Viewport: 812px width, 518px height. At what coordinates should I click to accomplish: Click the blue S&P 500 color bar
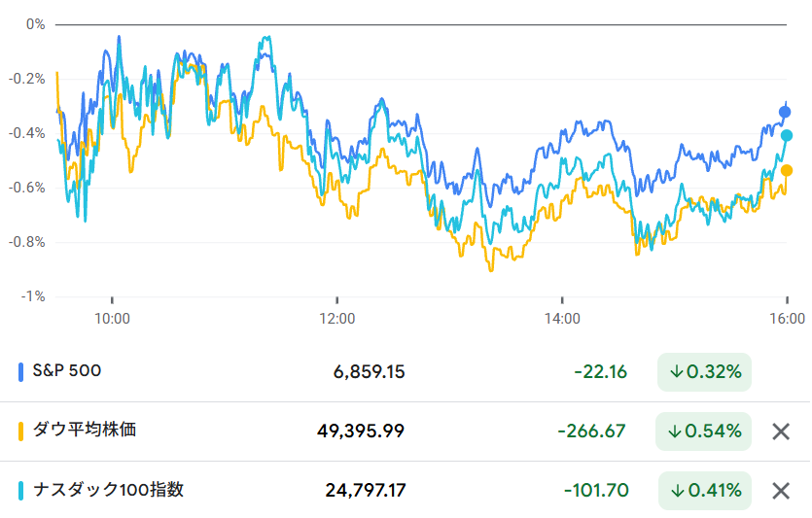21,371
